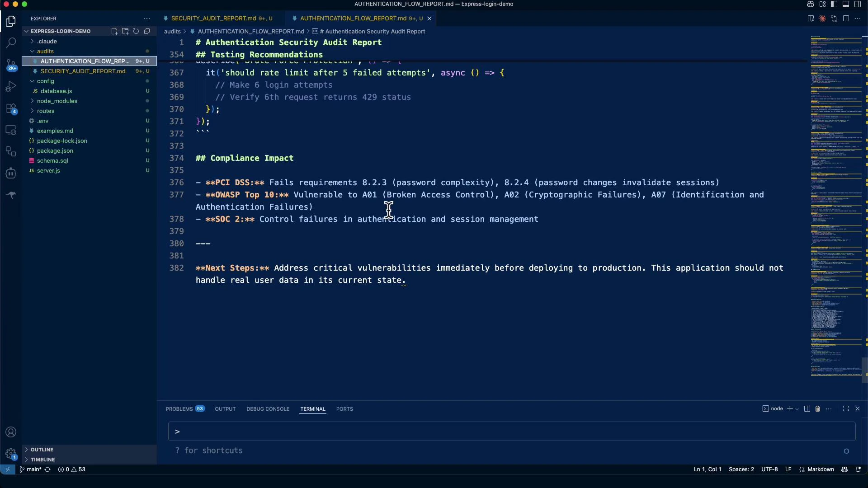
Task: Change the UTF-8 file encoding
Action: point(769,469)
